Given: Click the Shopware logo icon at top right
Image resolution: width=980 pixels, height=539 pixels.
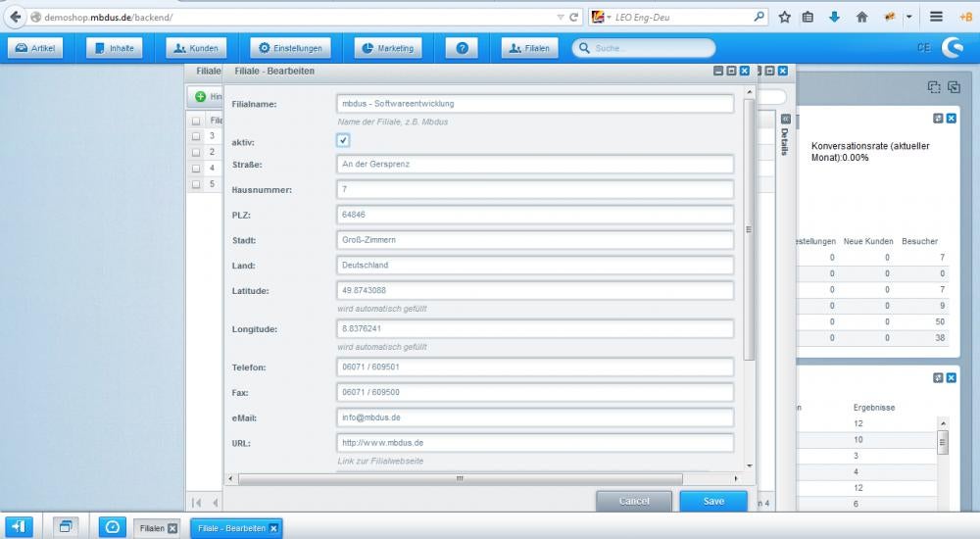Looking at the screenshot, I should 952,47.
